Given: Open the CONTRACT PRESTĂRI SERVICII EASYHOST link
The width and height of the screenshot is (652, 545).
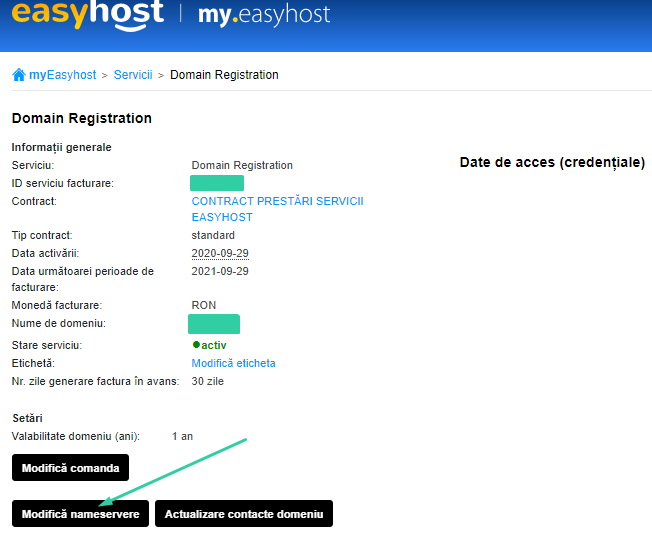Looking at the screenshot, I should (277, 209).
